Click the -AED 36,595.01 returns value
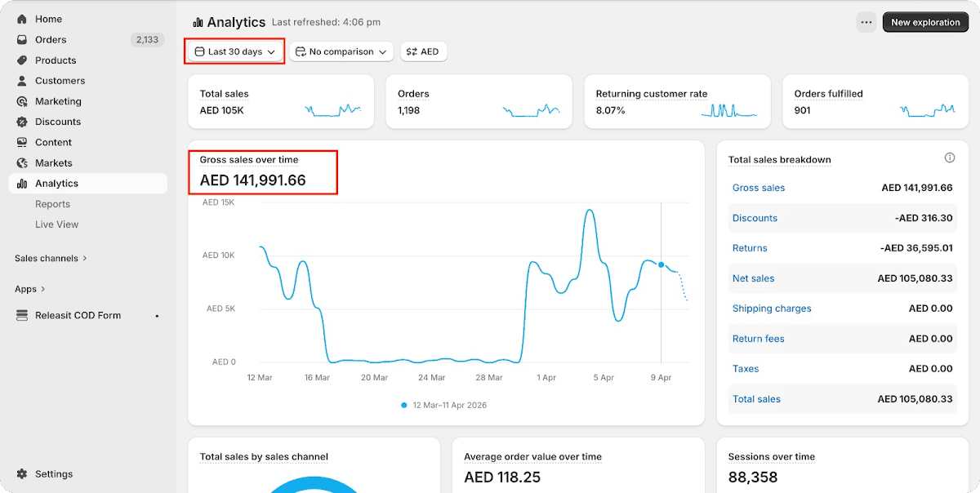This screenshot has height=493, width=980. pos(916,248)
